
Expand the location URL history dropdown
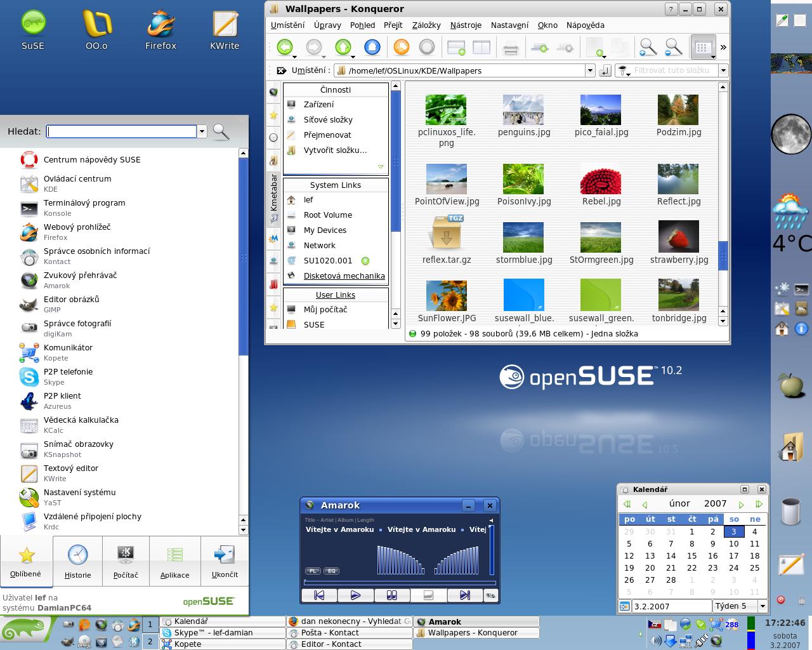point(590,70)
